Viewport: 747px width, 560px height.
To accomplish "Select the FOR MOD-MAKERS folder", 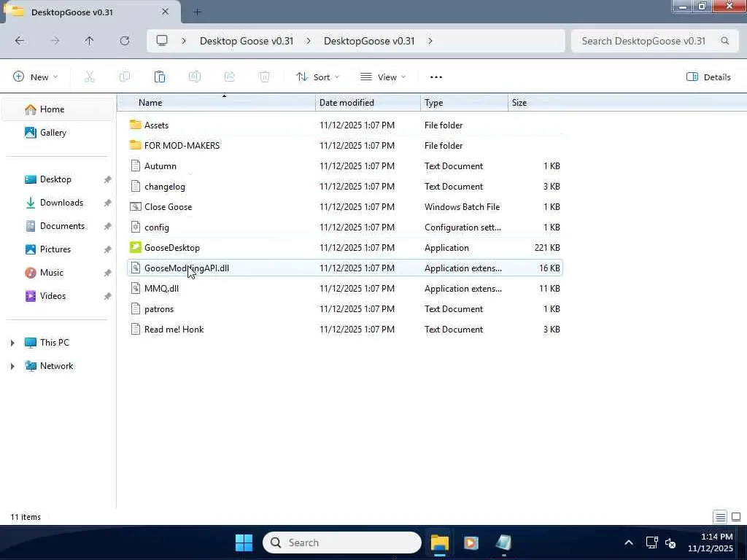I will [345, 145].
